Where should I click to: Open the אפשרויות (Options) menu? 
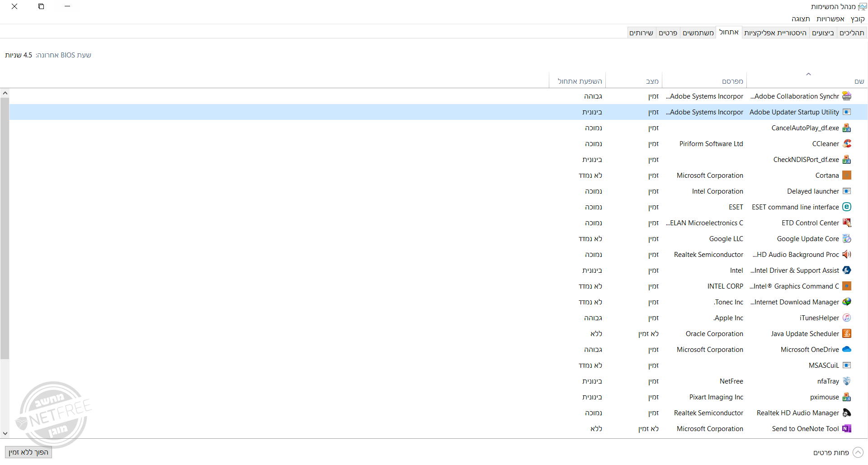pyautogui.click(x=830, y=19)
